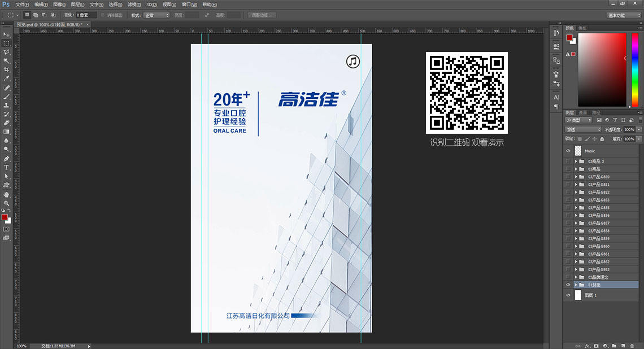Open the History panel icon in side dock

coord(556,33)
